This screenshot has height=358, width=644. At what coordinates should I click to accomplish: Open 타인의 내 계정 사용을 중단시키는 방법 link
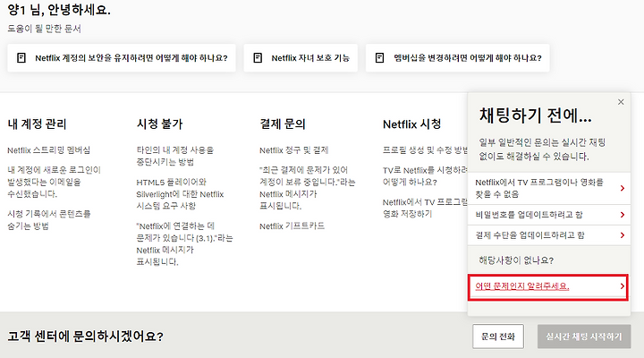tap(175, 156)
